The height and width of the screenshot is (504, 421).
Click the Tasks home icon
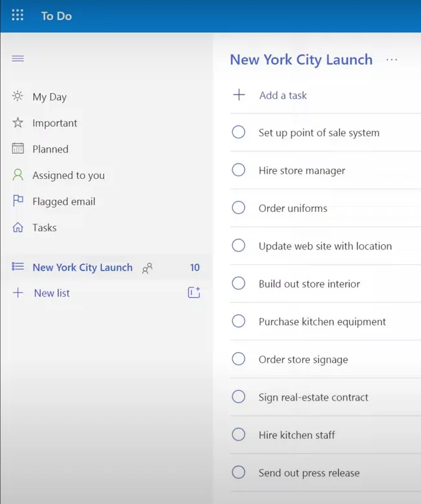17,227
